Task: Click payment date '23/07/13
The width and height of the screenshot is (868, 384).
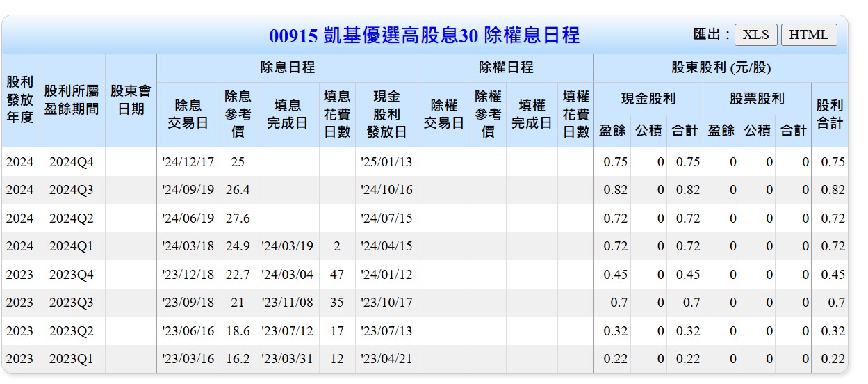Action: pos(386,331)
